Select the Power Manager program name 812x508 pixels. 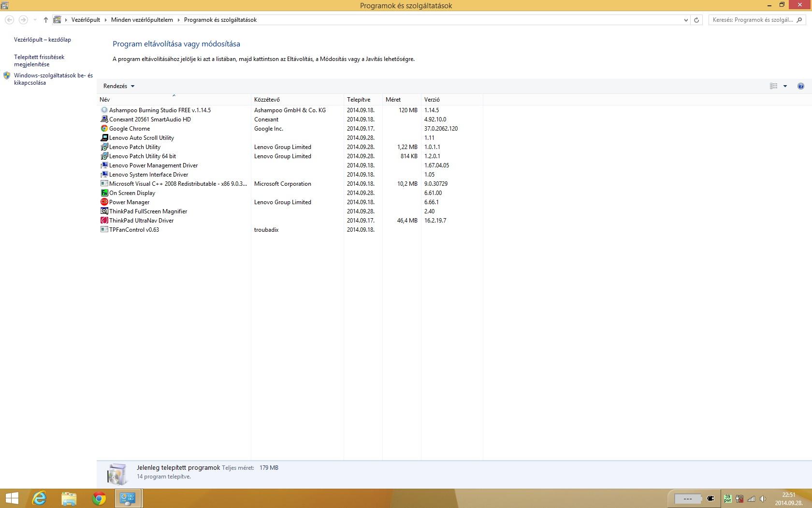[129, 202]
